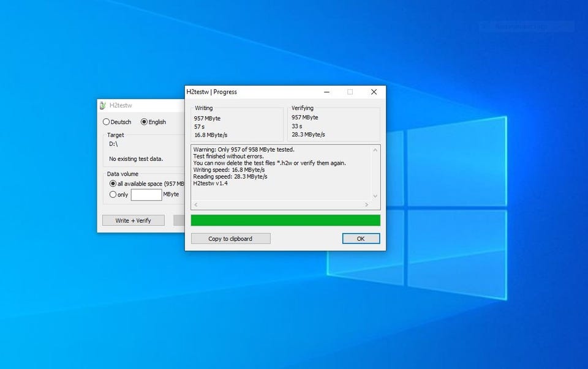Screen dimensions: 588x369
Task: Click the Verifying '33 s' time value
Action: pyautogui.click(x=296, y=126)
